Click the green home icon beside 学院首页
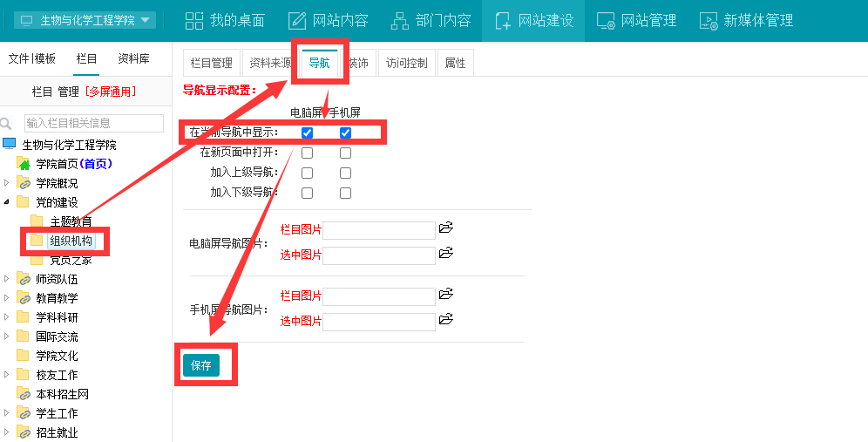This screenshot has width=868, height=442. point(24,164)
